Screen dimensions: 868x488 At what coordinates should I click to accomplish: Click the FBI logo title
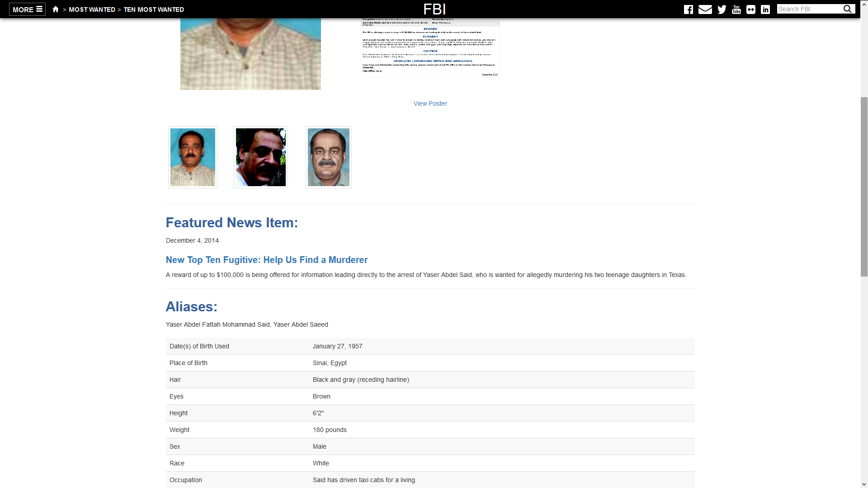click(434, 9)
